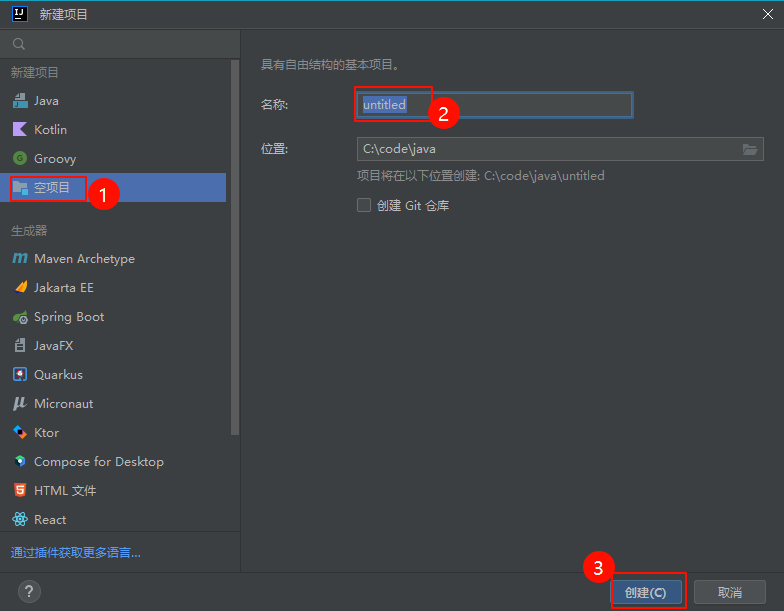Click the 创建(C) button
Image resolution: width=784 pixels, height=611 pixels.
(646, 592)
